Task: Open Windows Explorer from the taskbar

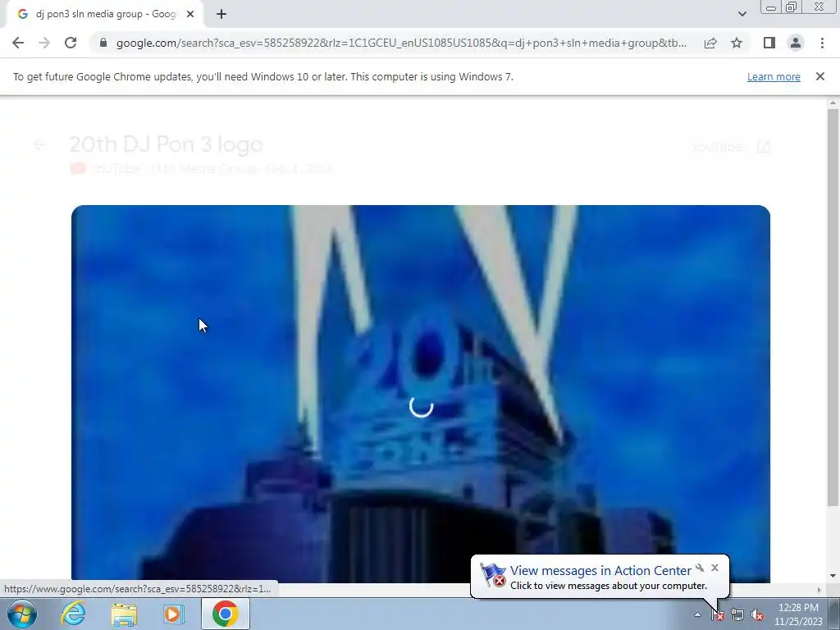Action: tap(124, 614)
